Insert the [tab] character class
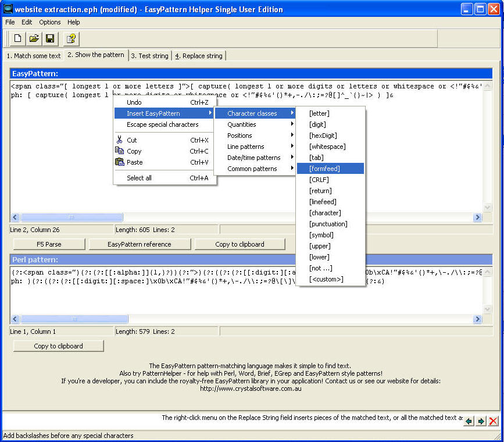Viewport: 504px width, 442px height. [x=330, y=158]
